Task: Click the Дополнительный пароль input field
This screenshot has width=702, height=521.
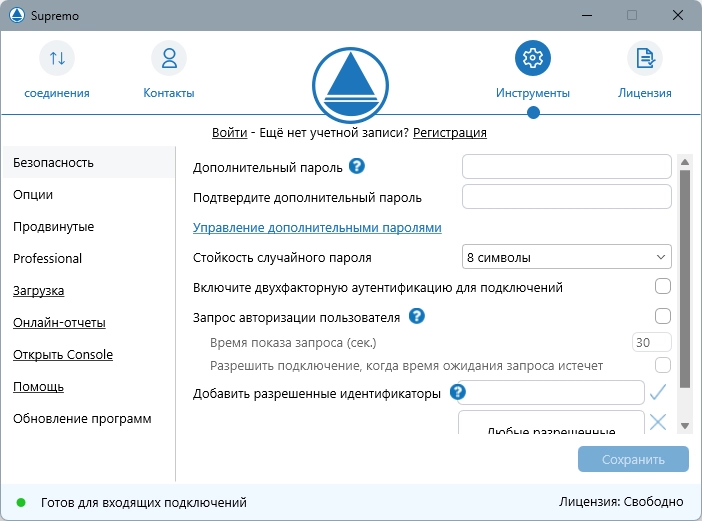Action: (x=566, y=167)
